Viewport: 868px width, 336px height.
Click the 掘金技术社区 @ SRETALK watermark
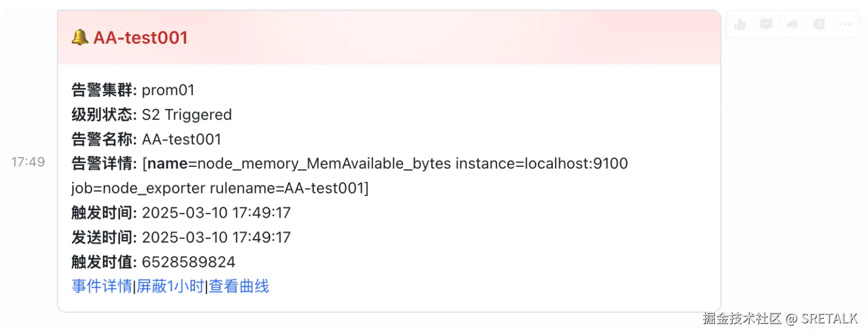[x=780, y=319]
